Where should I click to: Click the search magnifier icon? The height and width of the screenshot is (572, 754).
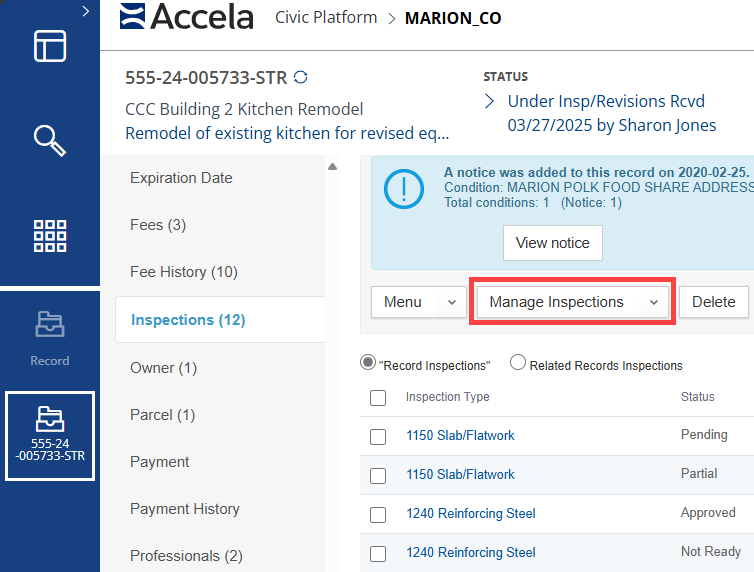(x=50, y=141)
